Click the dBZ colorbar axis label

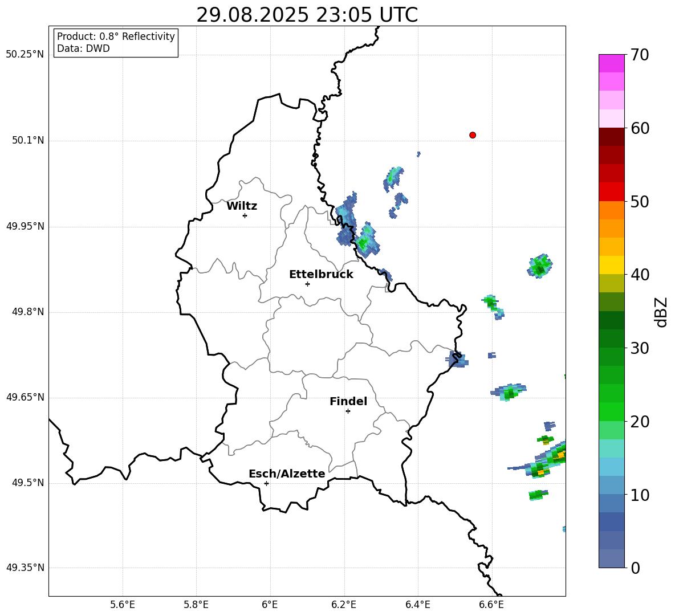pos(660,312)
